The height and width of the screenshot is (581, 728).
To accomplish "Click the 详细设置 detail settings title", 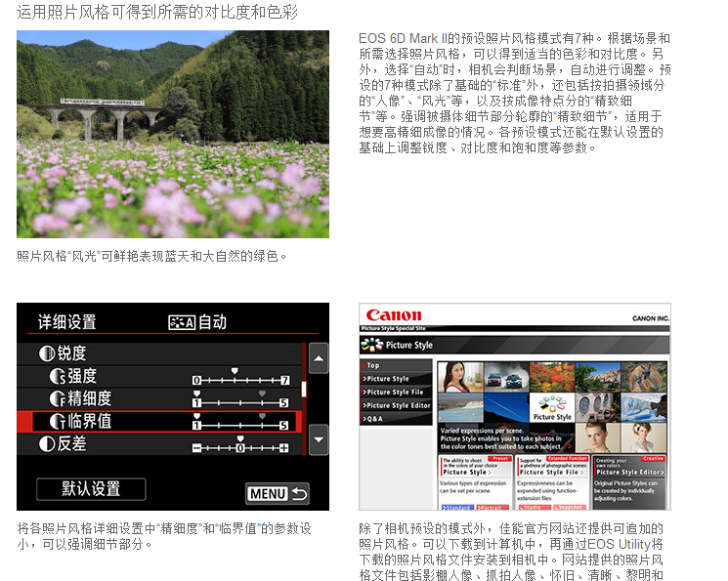I will tap(66, 322).
